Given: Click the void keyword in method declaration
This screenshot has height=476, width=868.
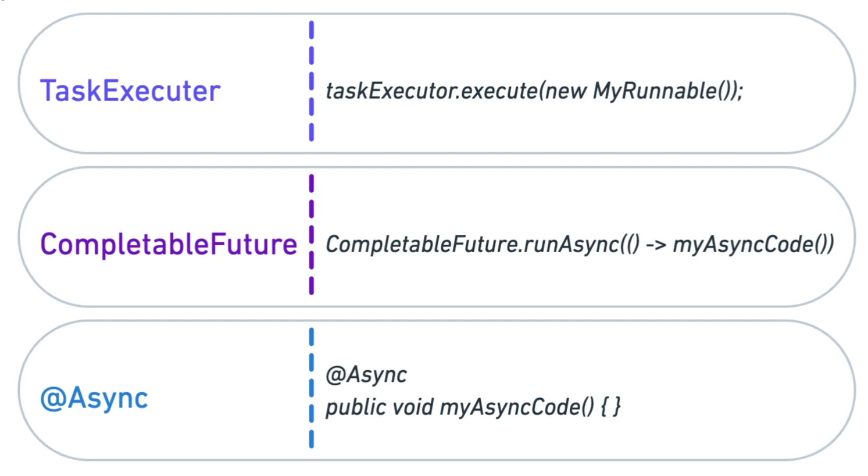Looking at the screenshot, I should 412,407.
